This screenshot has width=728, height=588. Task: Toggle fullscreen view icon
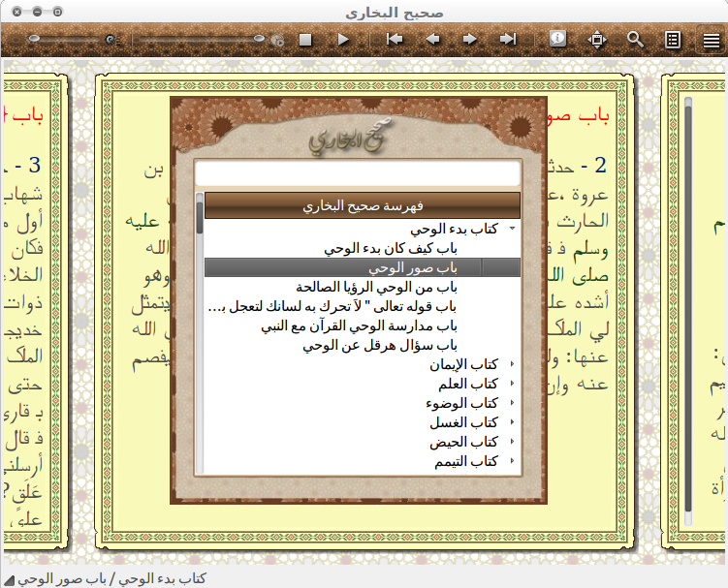[597, 40]
